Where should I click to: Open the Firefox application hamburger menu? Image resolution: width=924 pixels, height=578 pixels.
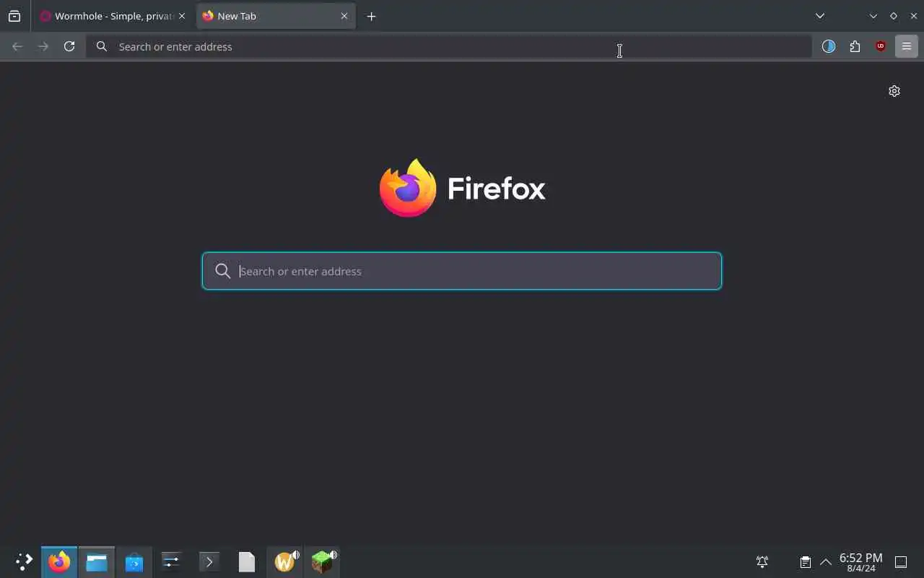coord(907,46)
